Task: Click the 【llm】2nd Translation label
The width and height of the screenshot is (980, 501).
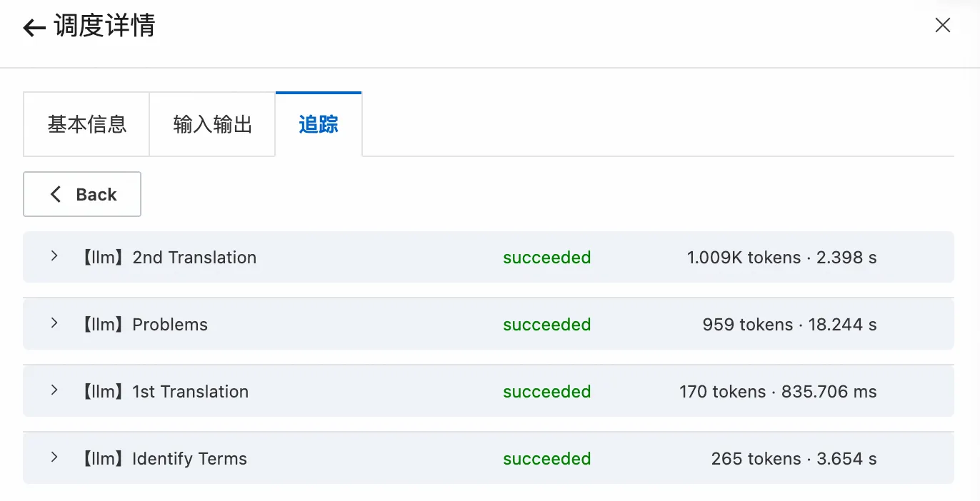Action: click(167, 258)
